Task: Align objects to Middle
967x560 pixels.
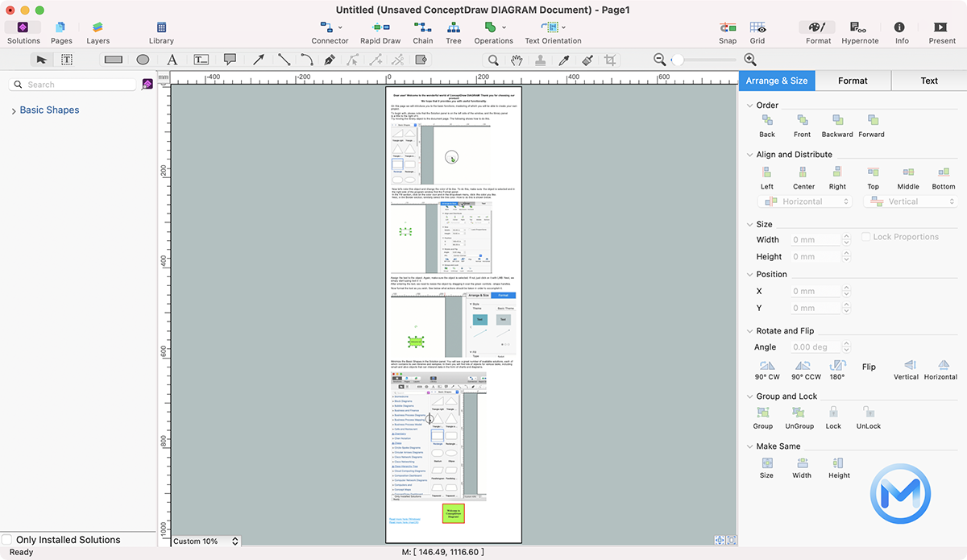Action: tap(908, 178)
